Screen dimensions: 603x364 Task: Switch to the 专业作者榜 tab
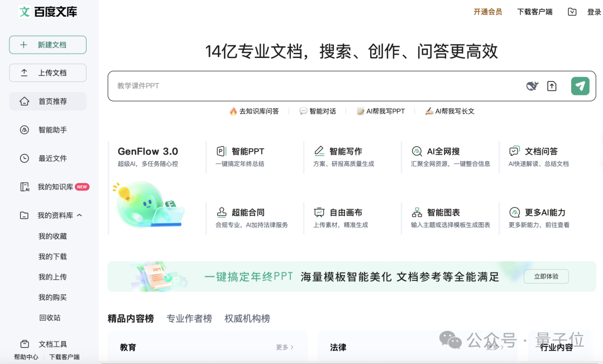click(189, 318)
